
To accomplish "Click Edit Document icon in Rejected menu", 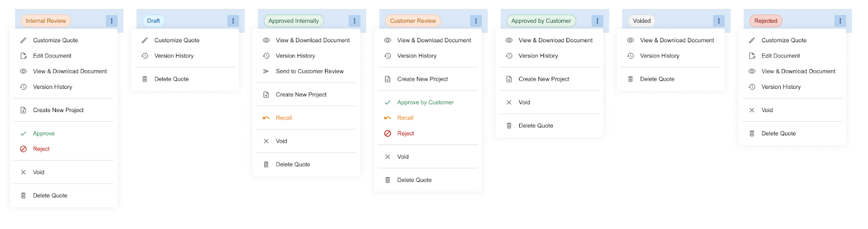I will coord(752,56).
